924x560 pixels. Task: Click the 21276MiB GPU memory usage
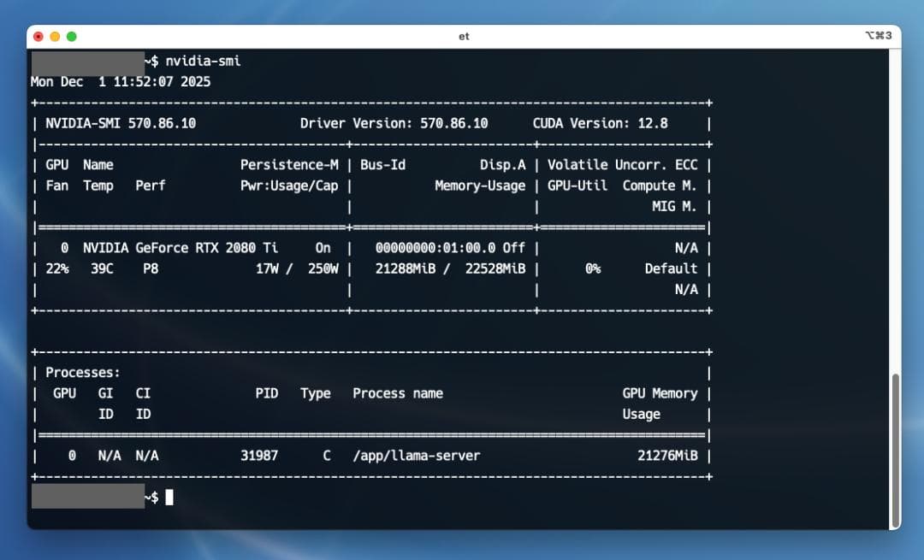tap(667, 456)
